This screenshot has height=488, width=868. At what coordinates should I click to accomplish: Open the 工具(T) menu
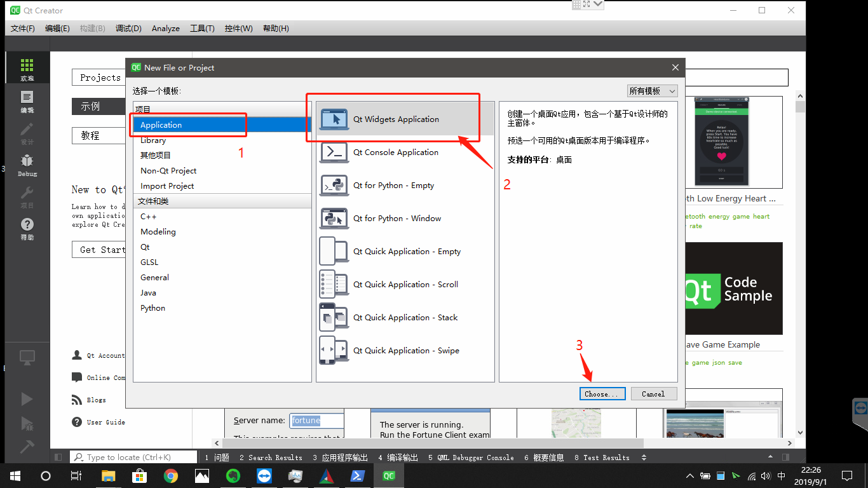pos(201,28)
